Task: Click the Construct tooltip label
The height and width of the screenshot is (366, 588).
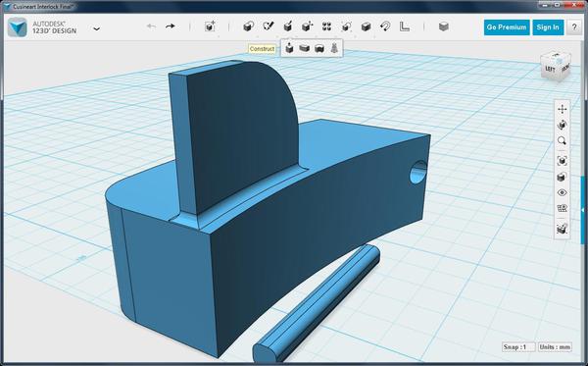Action: point(262,49)
